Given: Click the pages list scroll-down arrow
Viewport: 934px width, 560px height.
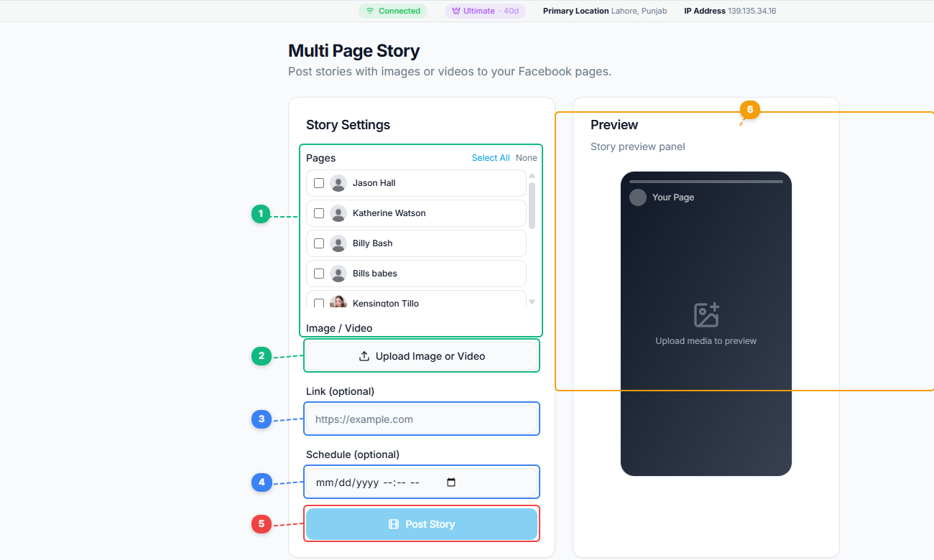Looking at the screenshot, I should (x=532, y=302).
